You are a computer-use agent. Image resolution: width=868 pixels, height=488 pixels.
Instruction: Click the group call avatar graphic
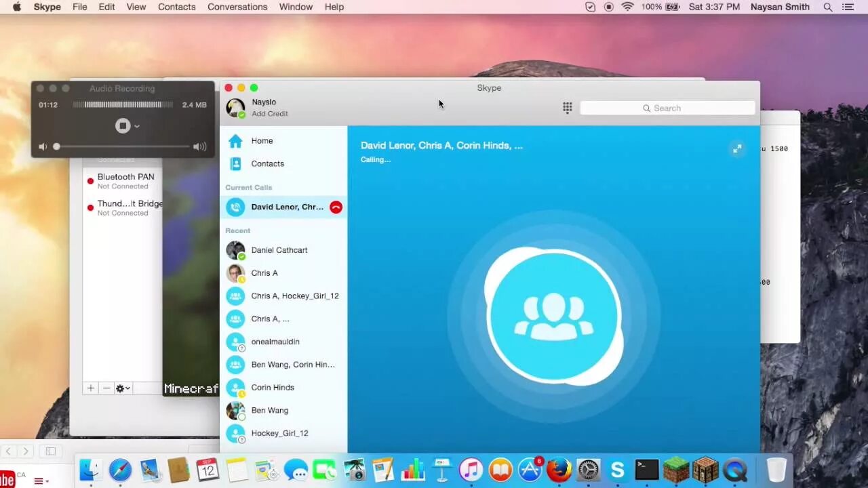[x=554, y=317]
